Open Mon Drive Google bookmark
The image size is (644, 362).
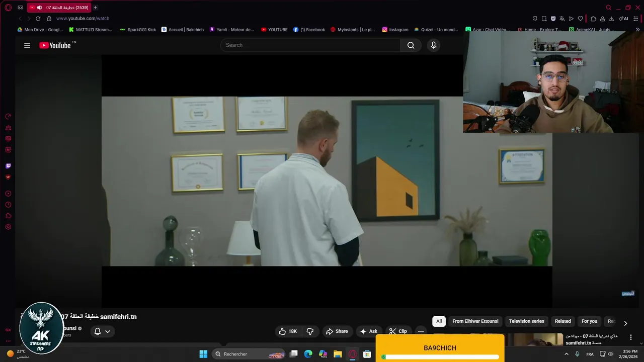[x=40, y=30]
